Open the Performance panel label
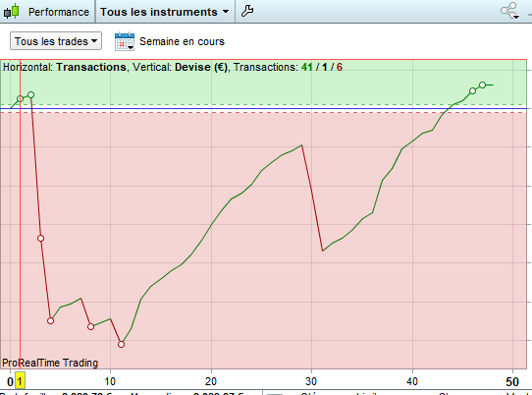 59,12
